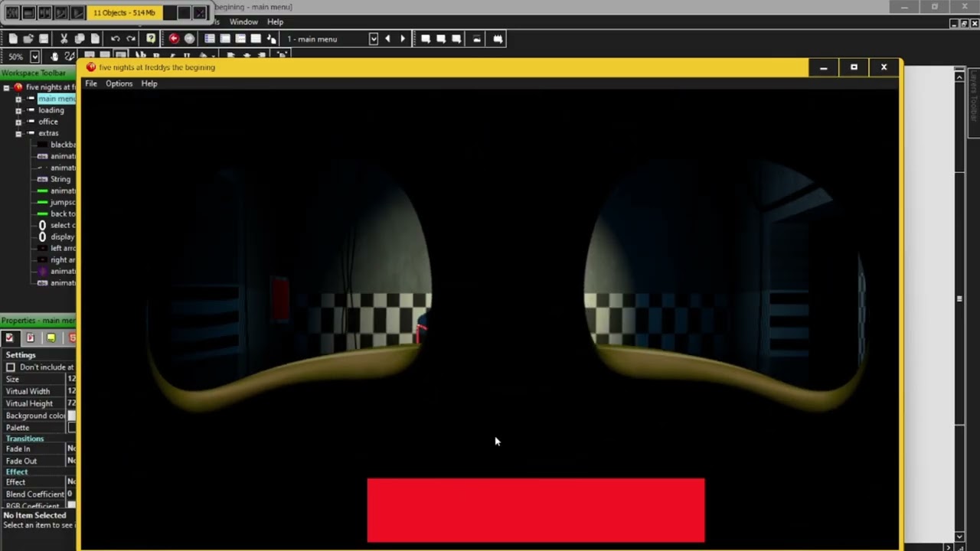Toggle Don't include at build checkbox

(11, 367)
